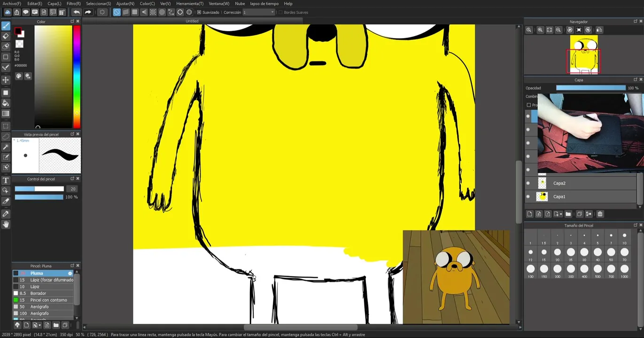
Task: Open snap settings gear icon
Action: coord(189,12)
